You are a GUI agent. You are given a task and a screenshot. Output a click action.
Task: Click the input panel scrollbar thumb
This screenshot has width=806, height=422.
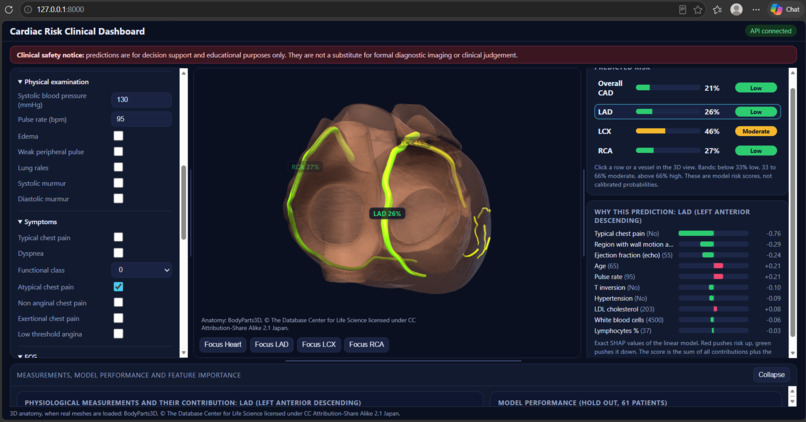[184, 202]
